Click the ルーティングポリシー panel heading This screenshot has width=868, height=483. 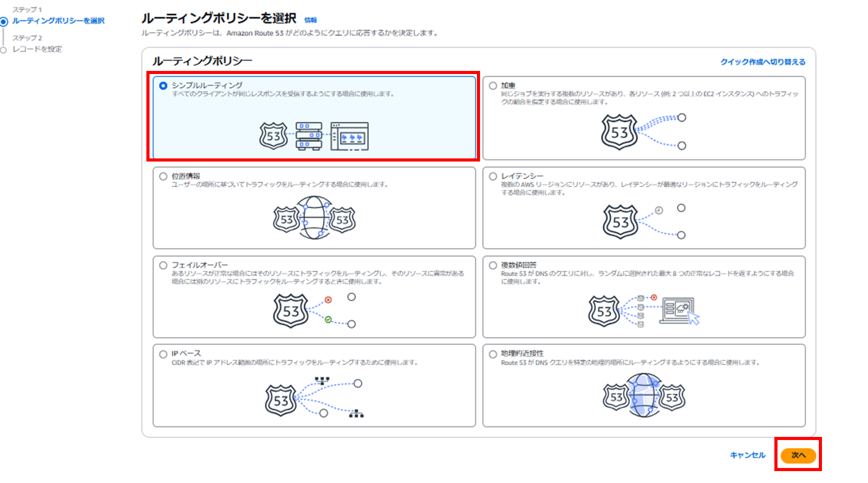pos(202,61)
